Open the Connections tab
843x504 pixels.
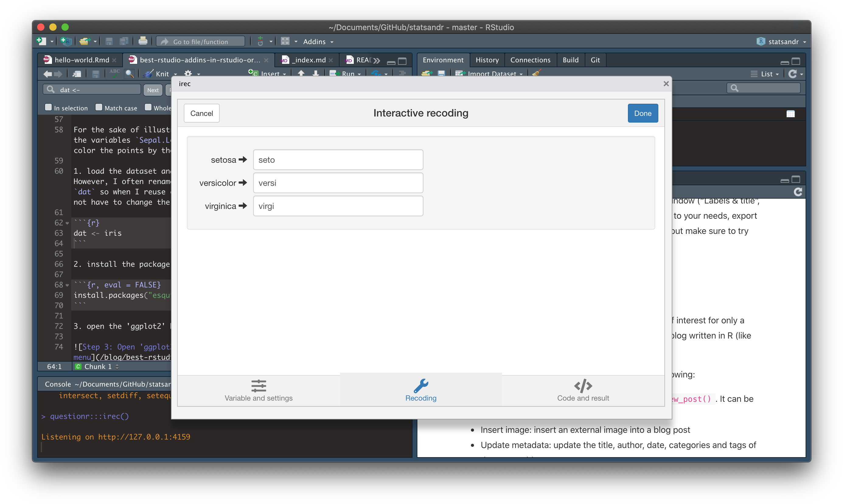click(530, 60)
